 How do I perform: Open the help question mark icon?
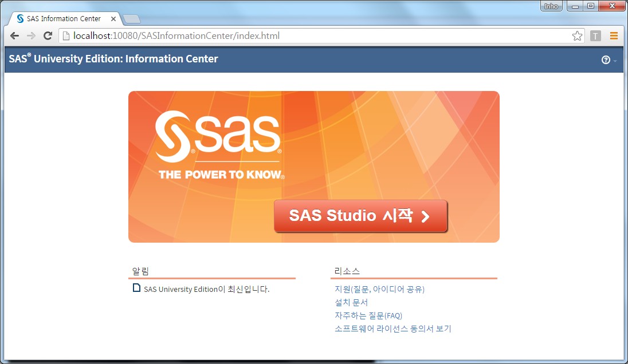606,60
